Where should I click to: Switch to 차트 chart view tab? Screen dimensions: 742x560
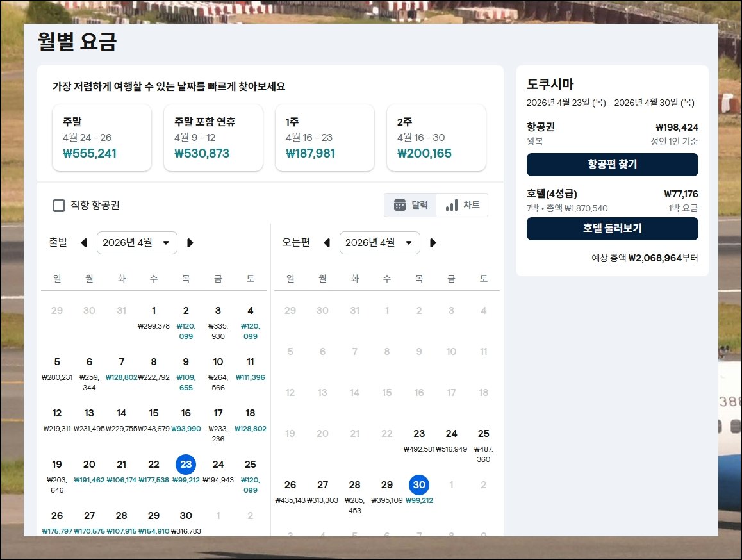pyautogui.click(x=462, y=205)
